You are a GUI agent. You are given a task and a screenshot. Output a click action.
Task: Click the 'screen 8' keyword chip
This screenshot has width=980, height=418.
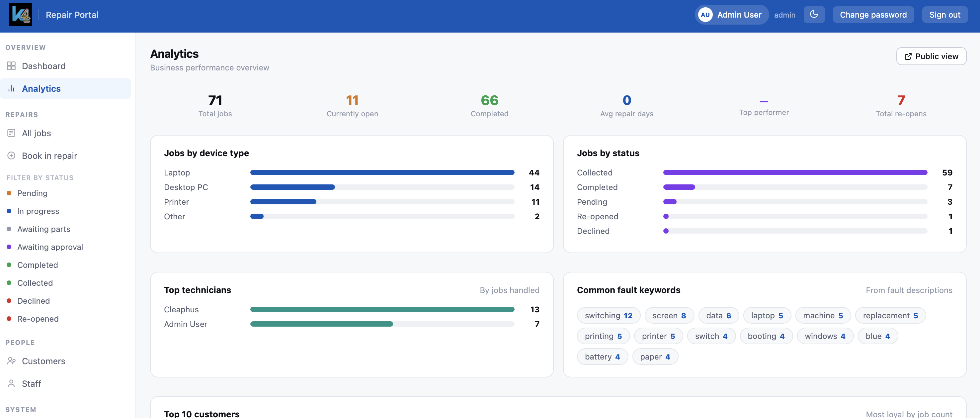pos(669,315)
